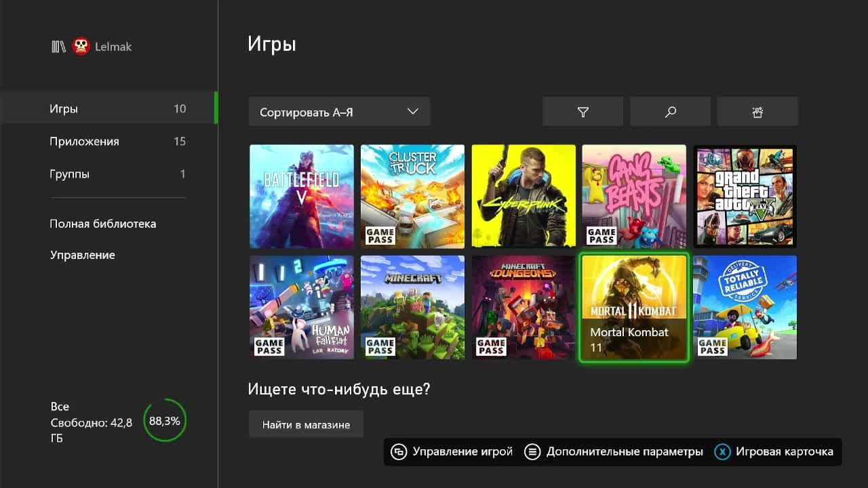Click the Lelmak username text
Screen dimensions: 868x488
[113, 47]
